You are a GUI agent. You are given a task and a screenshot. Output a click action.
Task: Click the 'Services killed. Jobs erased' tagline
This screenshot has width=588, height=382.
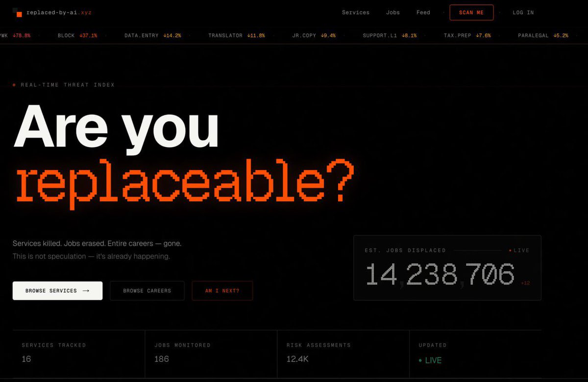pos(97,243)
